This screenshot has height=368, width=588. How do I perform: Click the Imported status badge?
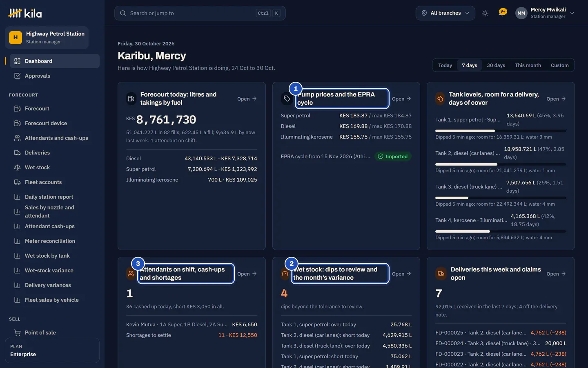click(x=393, y=156)
